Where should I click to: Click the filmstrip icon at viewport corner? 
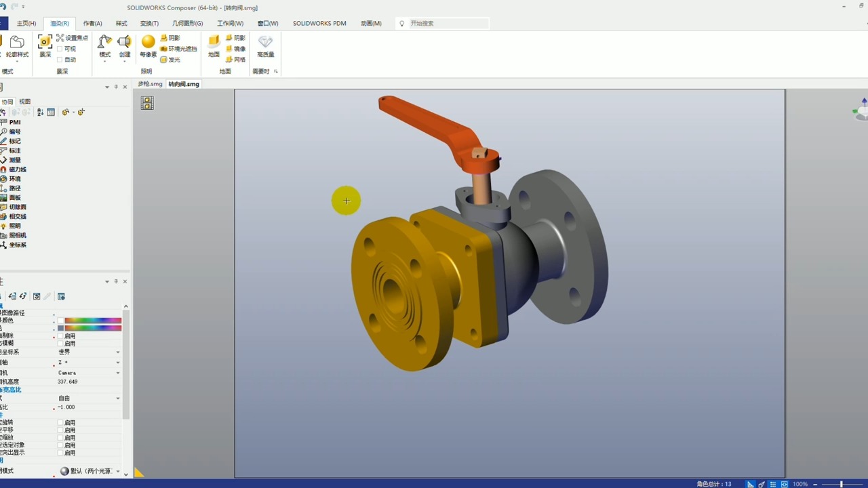147,102
